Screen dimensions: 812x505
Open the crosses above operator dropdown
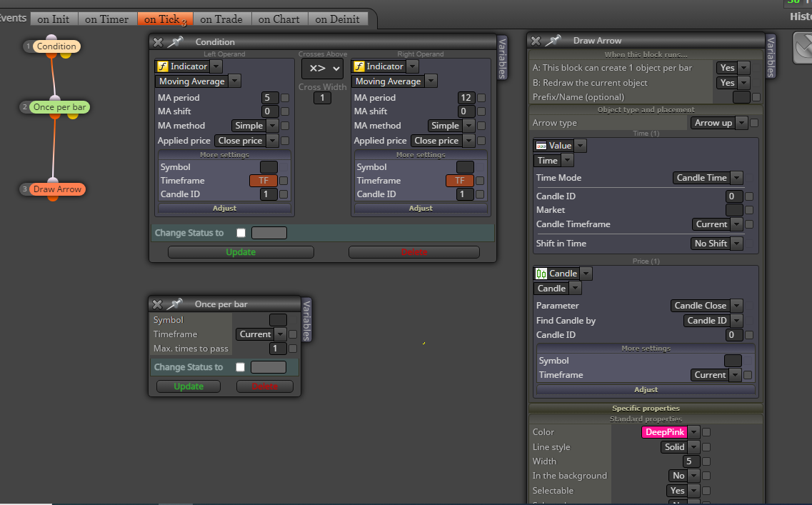coord(323,69)
